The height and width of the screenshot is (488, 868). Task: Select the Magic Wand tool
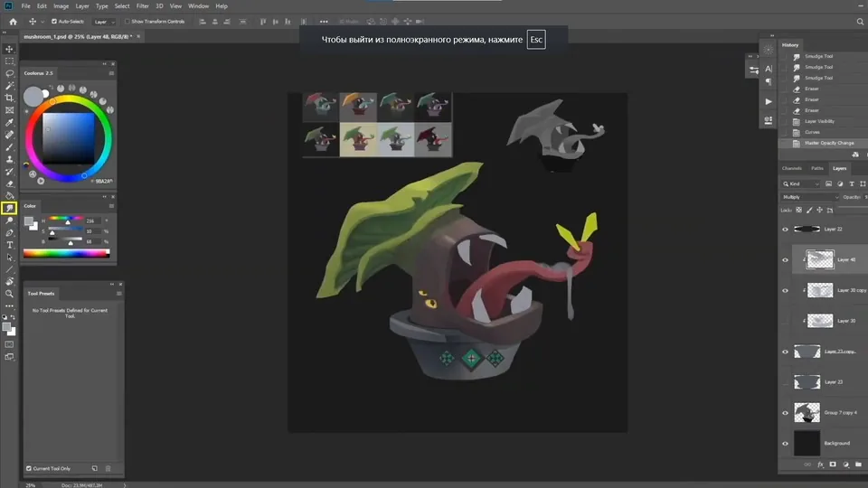pos(9,86)
